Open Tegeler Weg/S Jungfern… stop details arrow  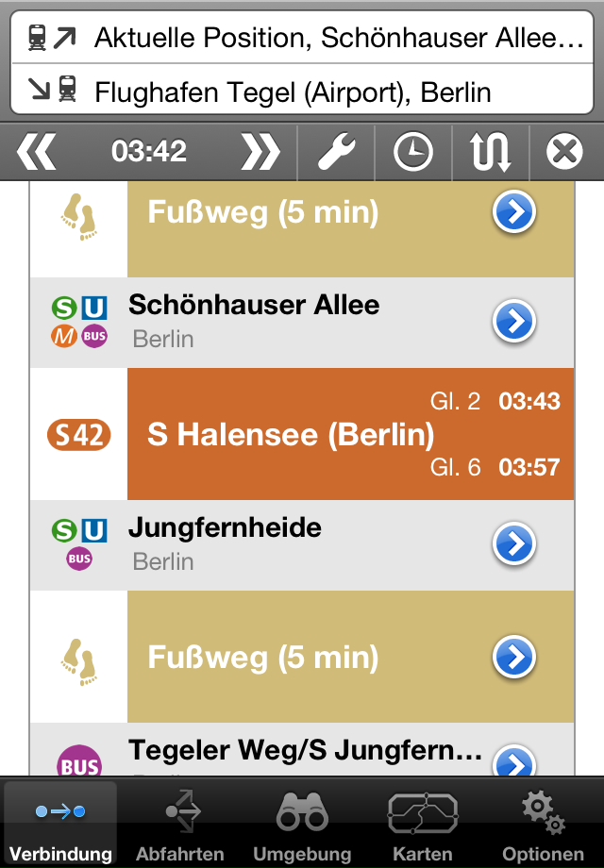[x=513, y=761]
